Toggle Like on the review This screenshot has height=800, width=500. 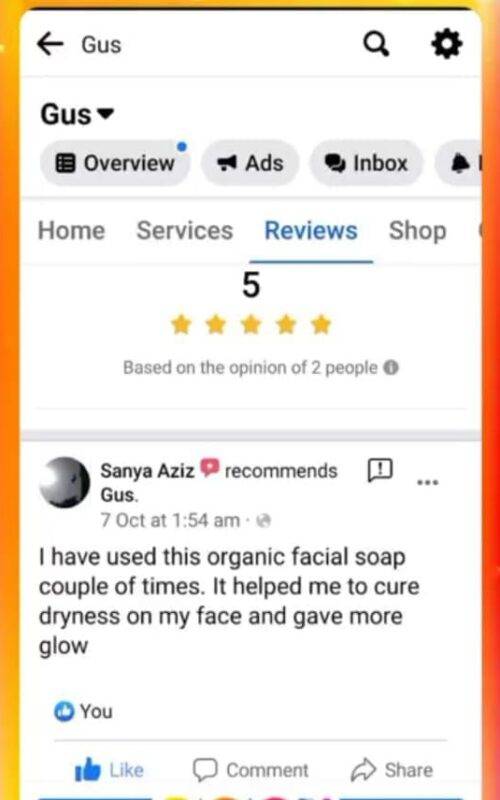[109, 769]
